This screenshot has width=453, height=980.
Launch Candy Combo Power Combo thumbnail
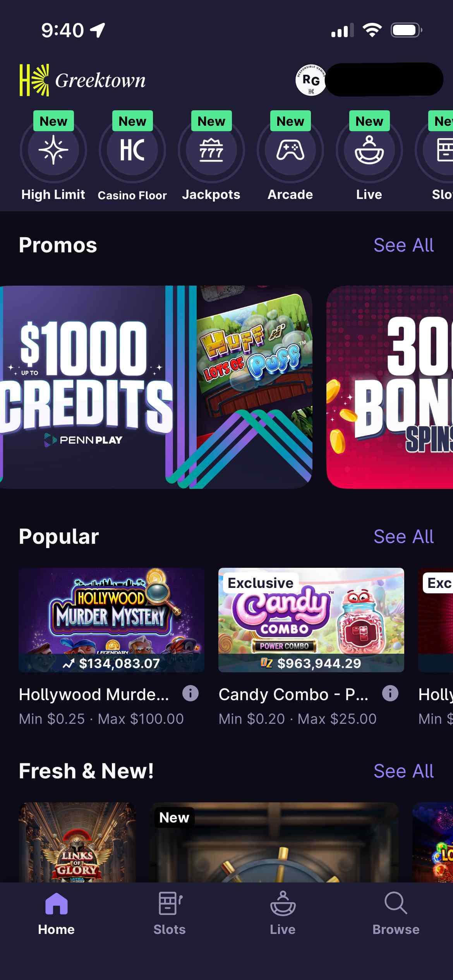click(311, 619)
